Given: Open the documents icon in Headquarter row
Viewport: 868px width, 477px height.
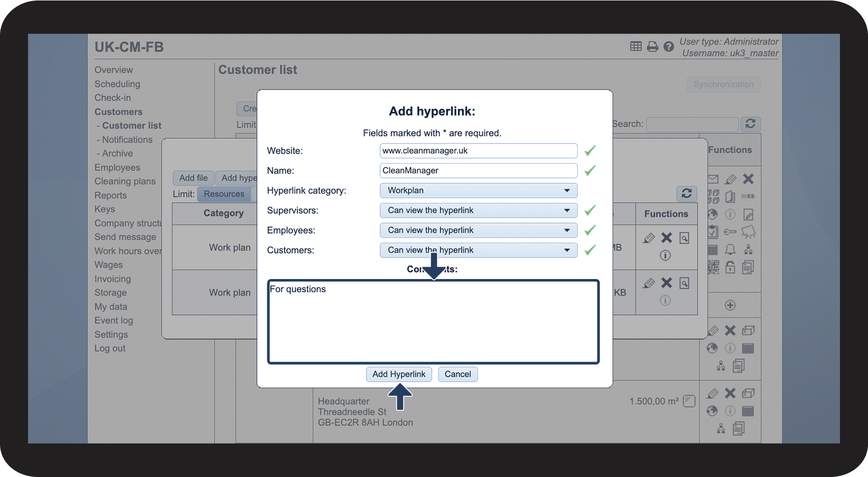Looking at the screenshot, I should 738,428.
